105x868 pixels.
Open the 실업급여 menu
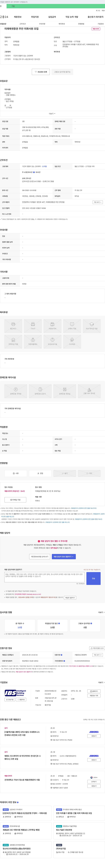pyautogui.click(x=52, y=17)
